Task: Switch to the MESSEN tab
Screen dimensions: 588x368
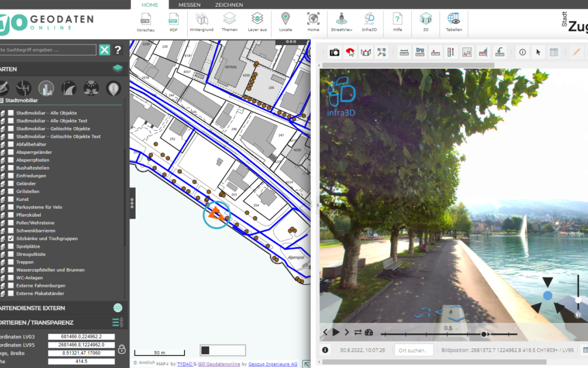Action: pos(189,5)
